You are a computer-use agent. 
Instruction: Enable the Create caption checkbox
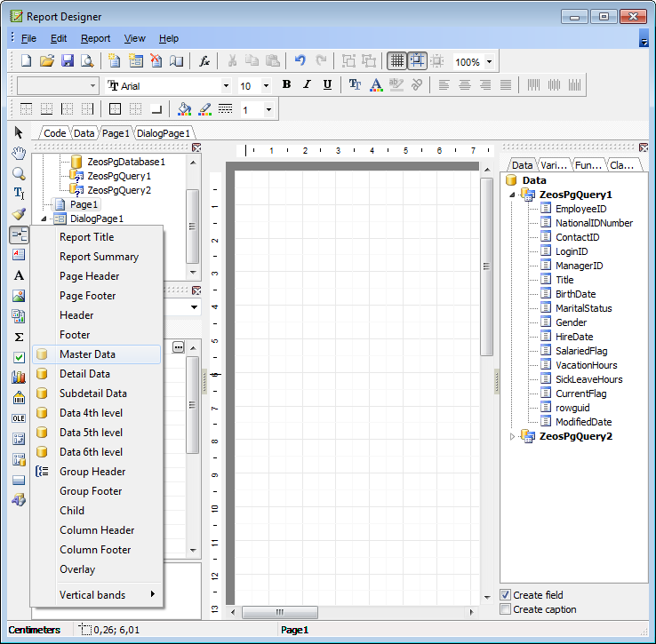tap(506, 609)
